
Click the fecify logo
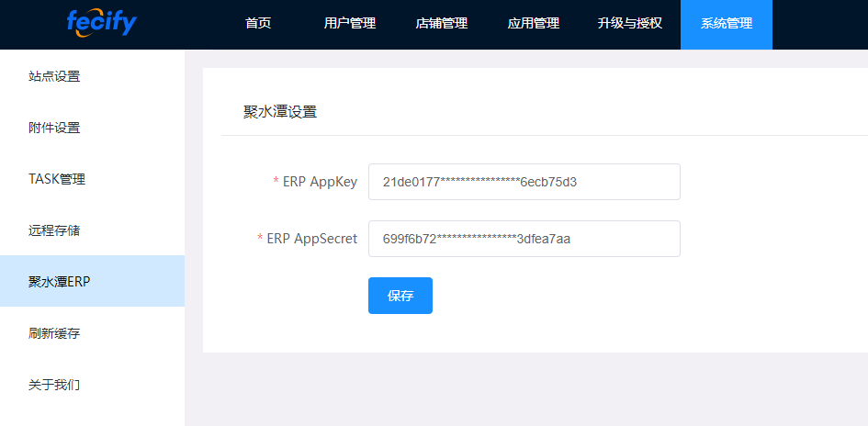click(x=101, y=23)
